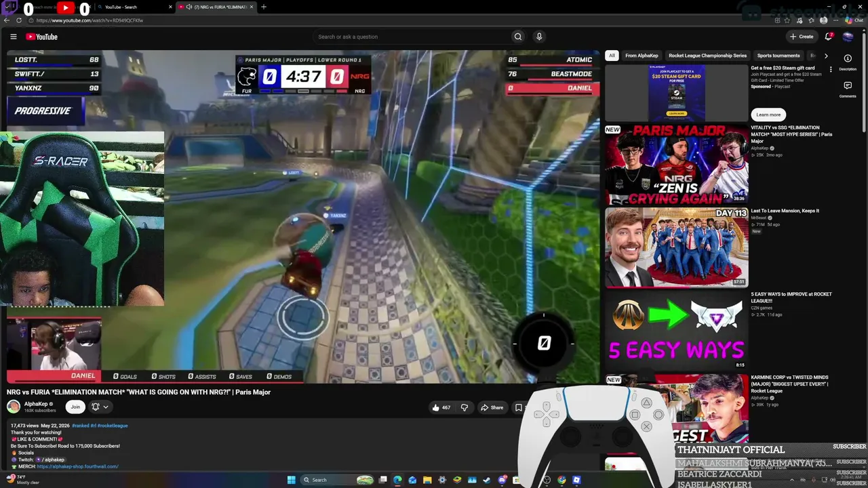868x488 pixels.
Task: Close the YouTube - Search tab
Action: pos(169,7)
